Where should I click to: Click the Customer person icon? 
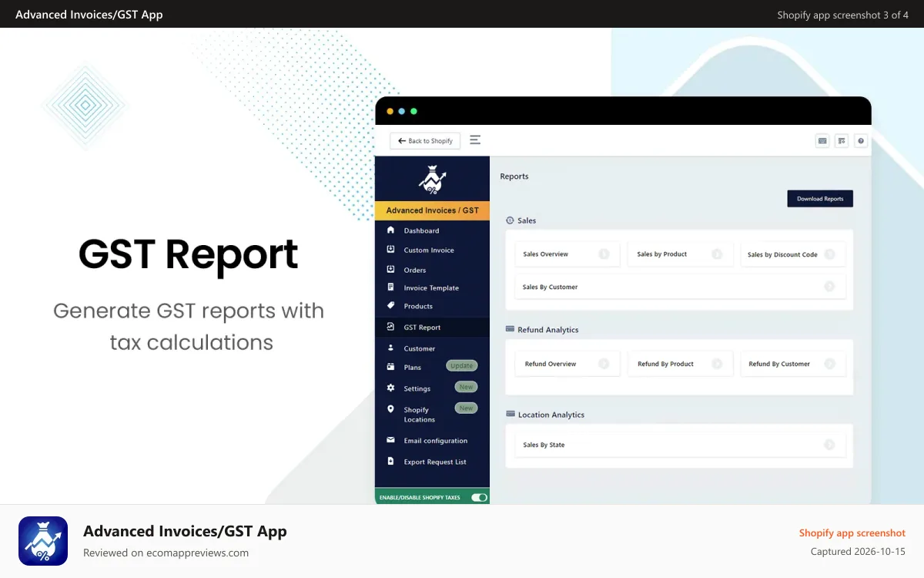click(390, 348)
